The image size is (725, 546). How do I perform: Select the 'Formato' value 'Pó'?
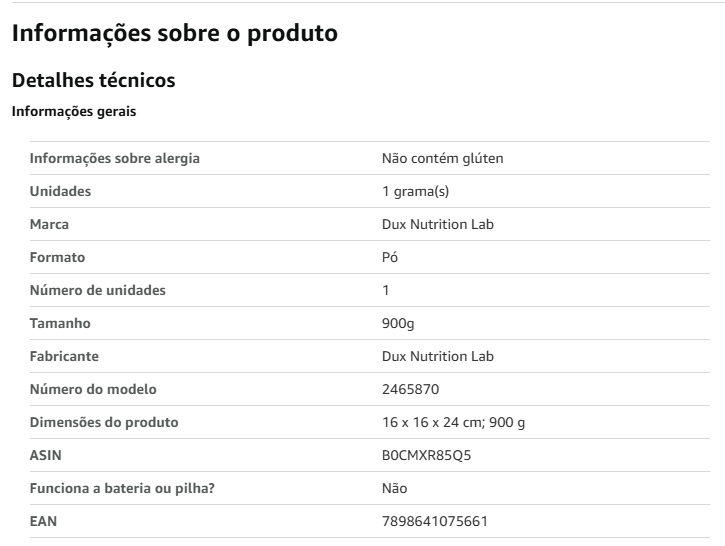pos(390,257)
